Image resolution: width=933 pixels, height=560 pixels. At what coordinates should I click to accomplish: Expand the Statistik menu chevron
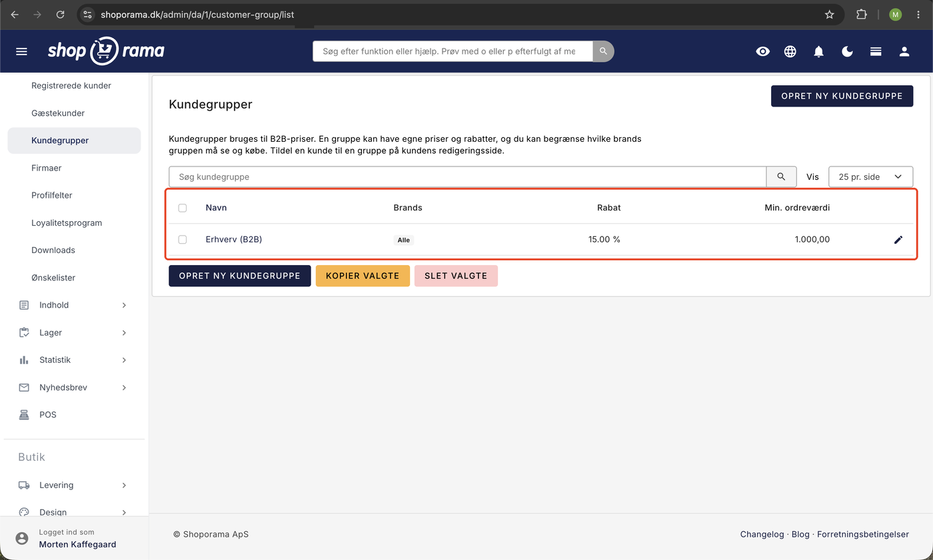coord(124,360)
